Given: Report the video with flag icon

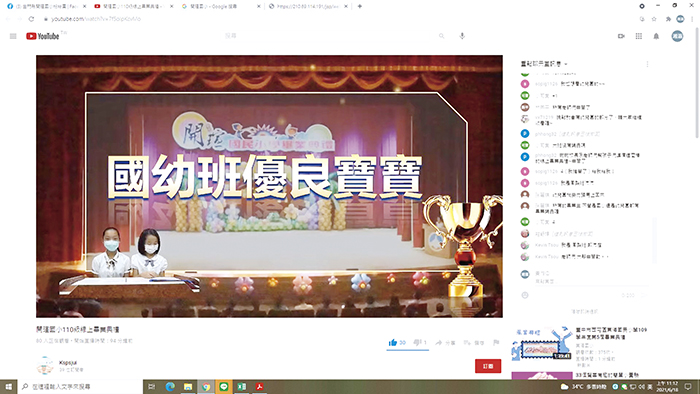Looking at the screenshot, I should [x=496, y=343].
